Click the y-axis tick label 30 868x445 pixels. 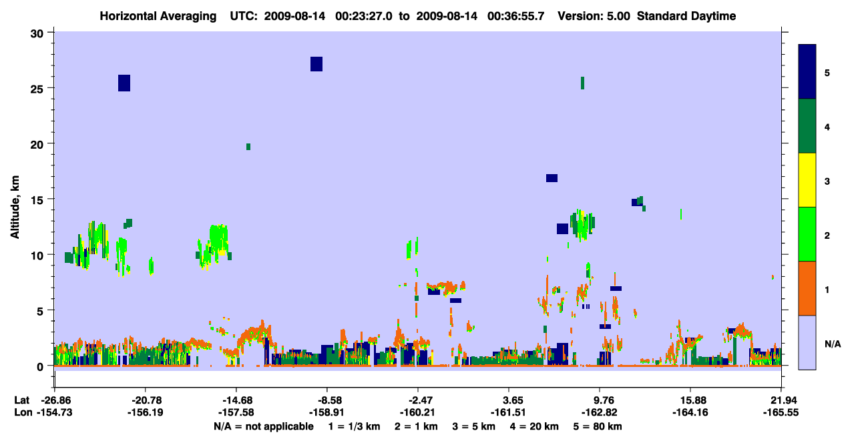pyautogui.click(x=38, y=33)
